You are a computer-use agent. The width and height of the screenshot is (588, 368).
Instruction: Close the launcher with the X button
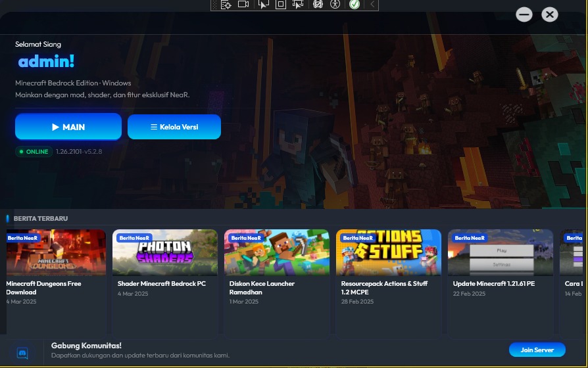pos(550,14)
